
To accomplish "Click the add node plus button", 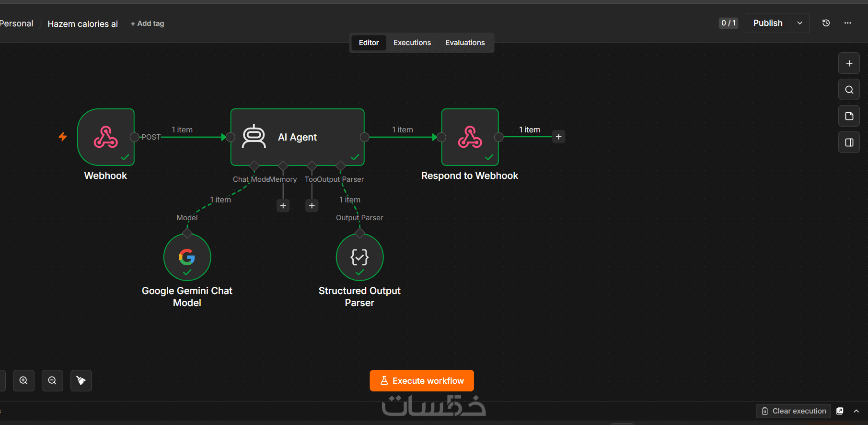I will pyautogui.click(x=849, y=63).
